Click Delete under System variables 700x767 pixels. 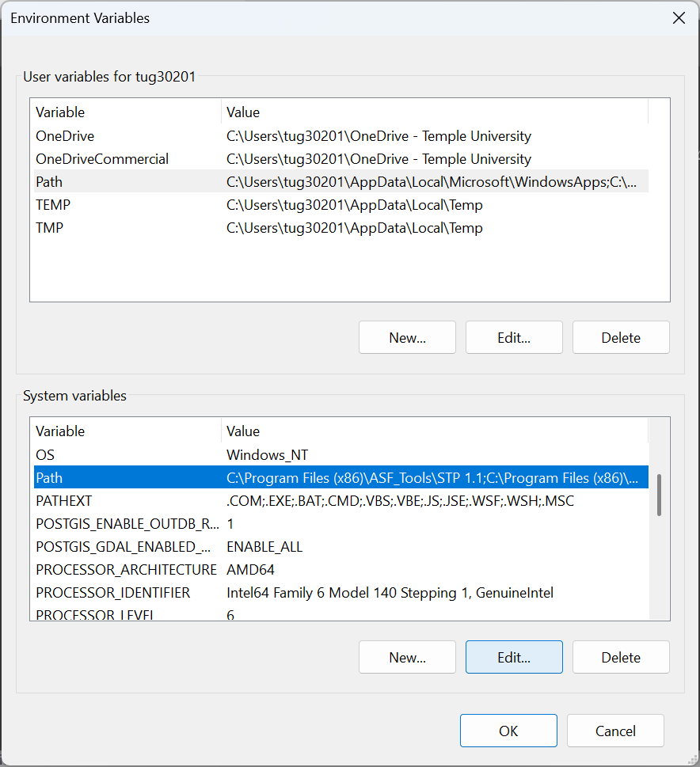coord(621,657)
